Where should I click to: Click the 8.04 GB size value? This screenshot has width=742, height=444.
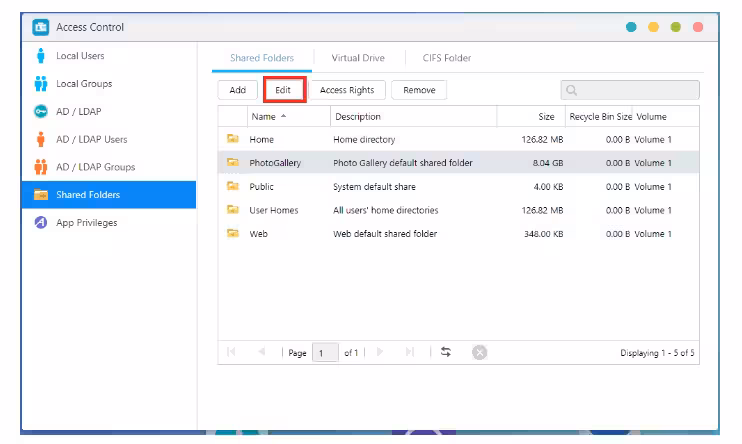pos(548,163)
